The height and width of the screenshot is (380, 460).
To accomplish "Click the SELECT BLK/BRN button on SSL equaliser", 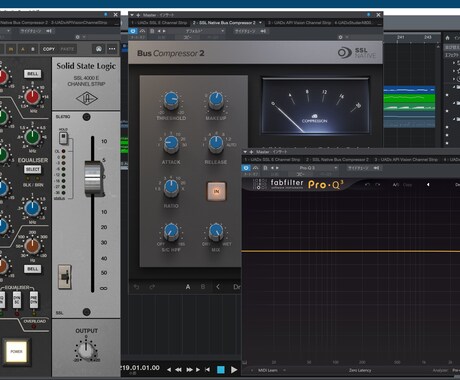I will [33, 169].
